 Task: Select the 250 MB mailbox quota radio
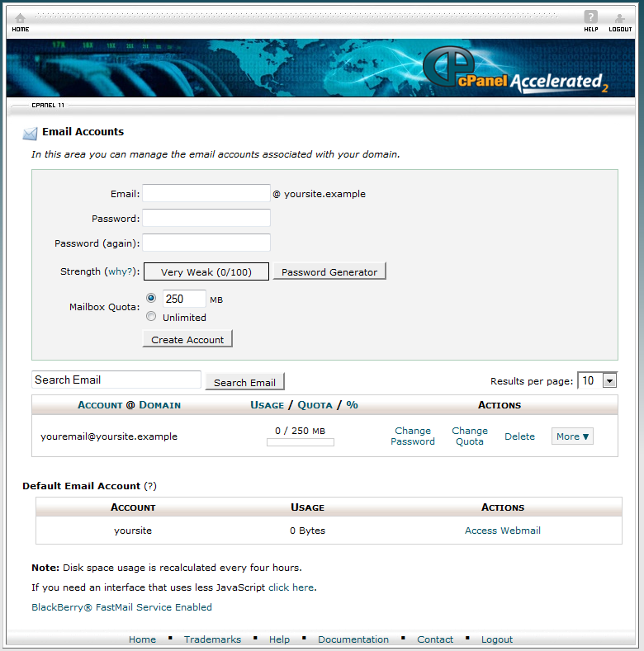[x=151, y=298]
